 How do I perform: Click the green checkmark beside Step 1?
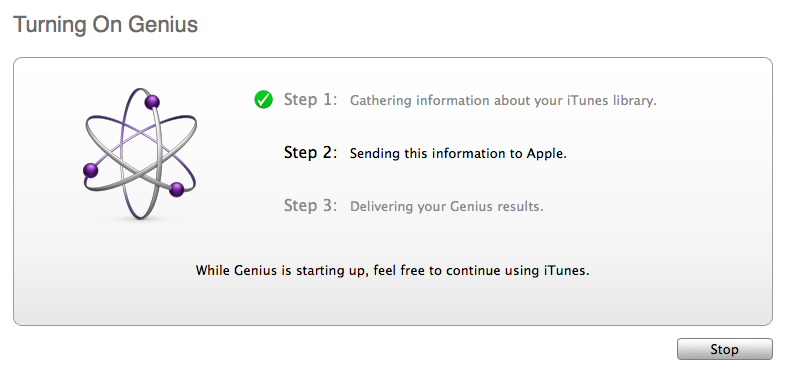263,100
